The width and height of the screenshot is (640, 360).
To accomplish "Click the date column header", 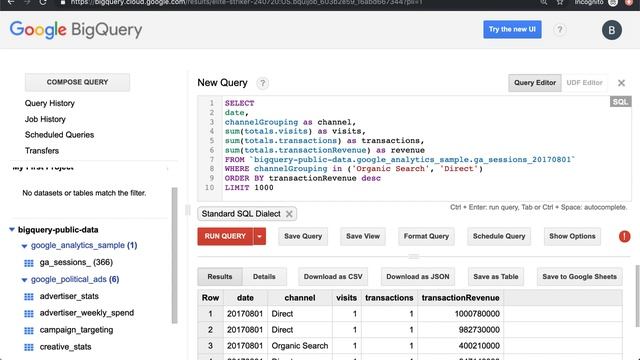I will [245, 298].
